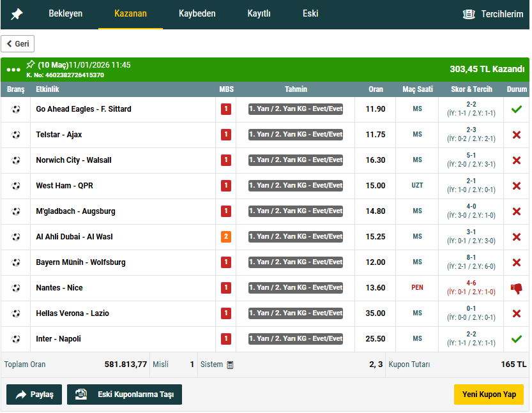Go to the Eski tab
532x413 pixels.
(x=310, y=13)
